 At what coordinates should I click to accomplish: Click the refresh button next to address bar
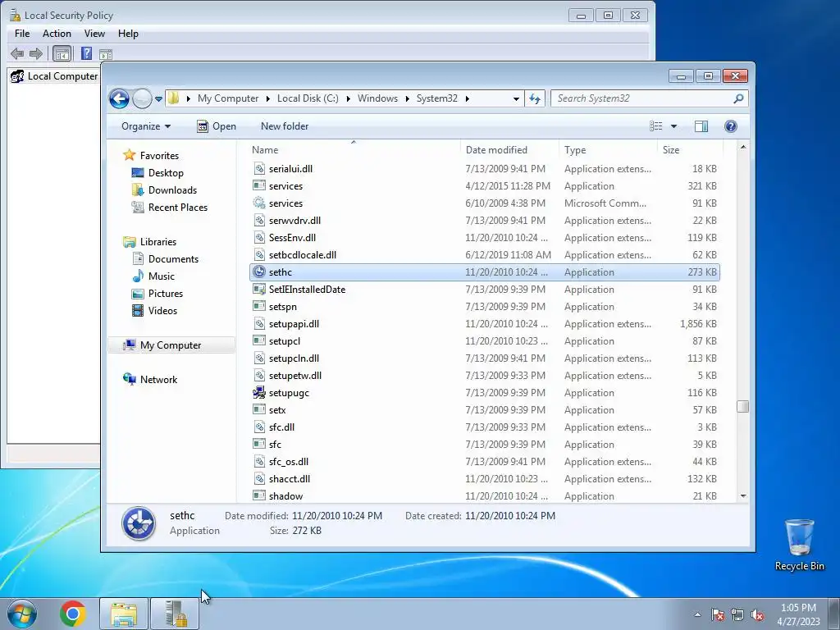pyautogui.click(x=535, y=98)
